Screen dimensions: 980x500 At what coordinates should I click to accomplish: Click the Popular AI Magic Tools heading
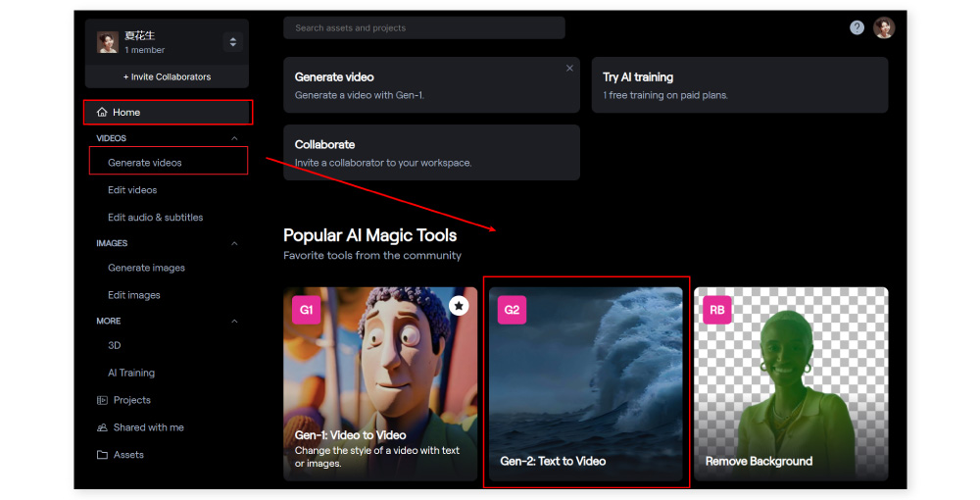tap(370, 235)
